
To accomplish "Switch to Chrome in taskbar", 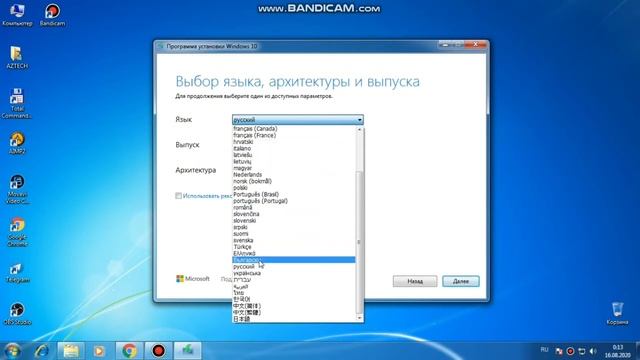I will pos(129,351).
